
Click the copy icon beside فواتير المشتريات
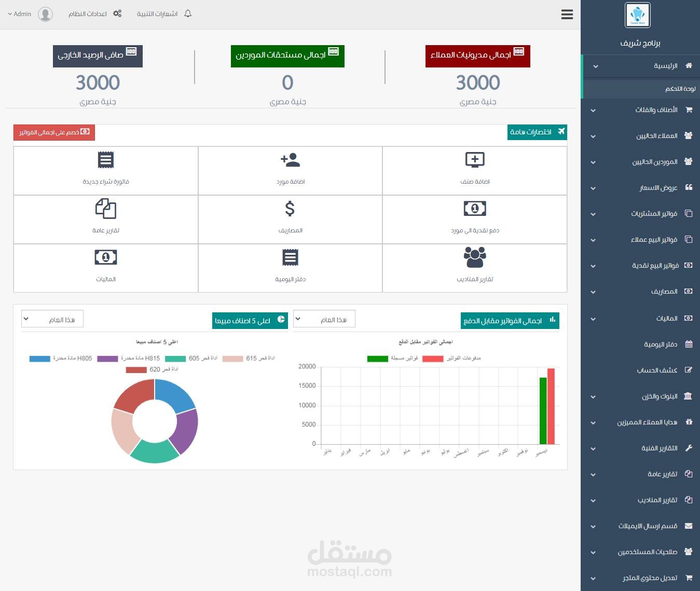click(x=689, y=214)
